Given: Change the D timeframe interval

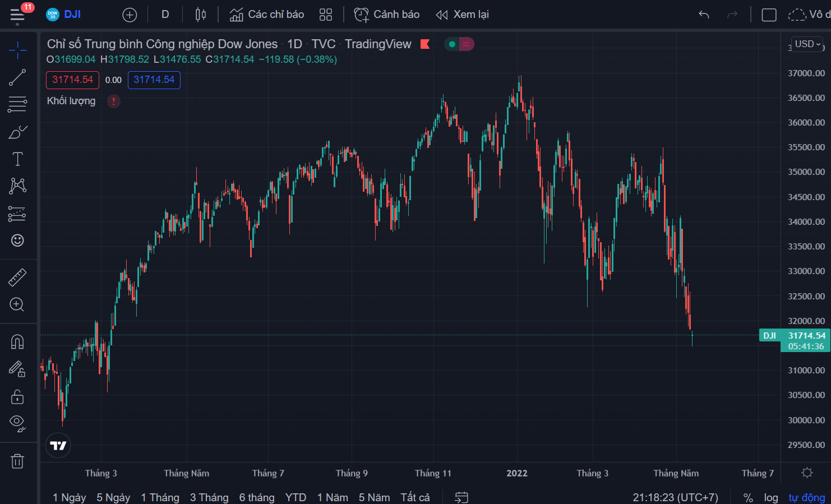Looking at the screenshot, I should click(x=165, y=15).
